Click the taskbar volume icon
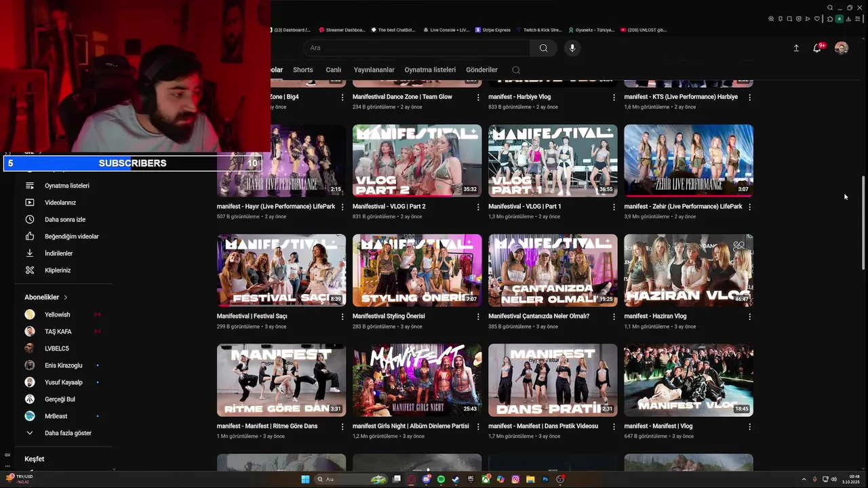The height and width of the screenshot is (488, 868). tap(833, 479)
